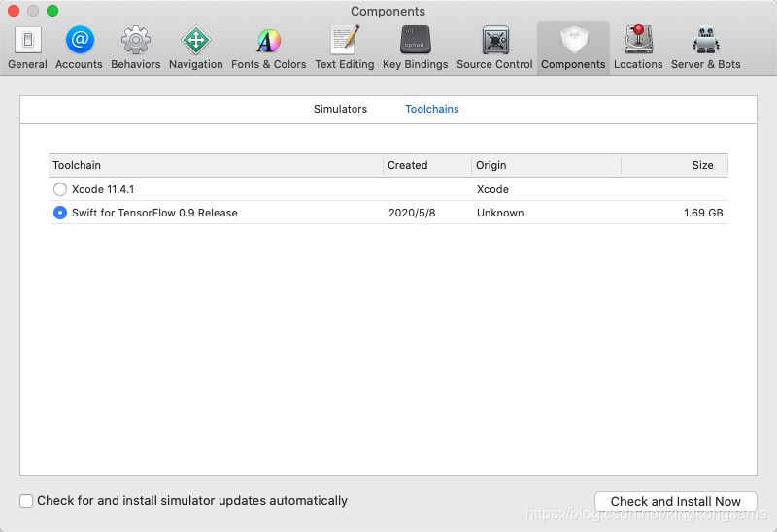This screenshot has height=532, width=777.
Task: Select Swift for TensorFlow 0.9 radio button
Action: (x=60, y=213)
